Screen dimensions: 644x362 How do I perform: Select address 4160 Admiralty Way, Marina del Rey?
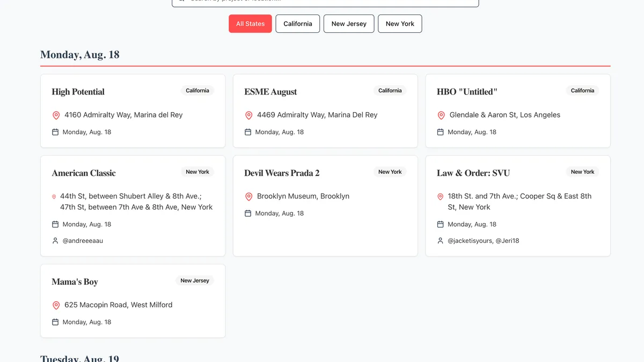[x=123, y=115]
